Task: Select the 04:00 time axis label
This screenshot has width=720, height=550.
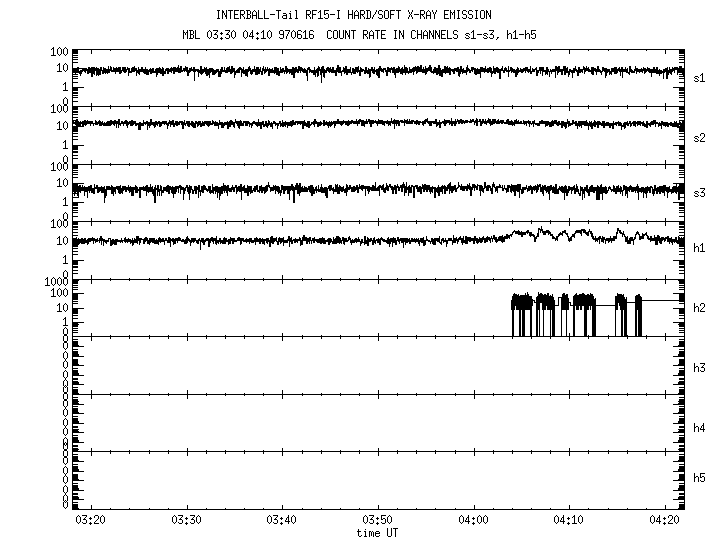Action: pyautogui.click(x=473, y=521)
